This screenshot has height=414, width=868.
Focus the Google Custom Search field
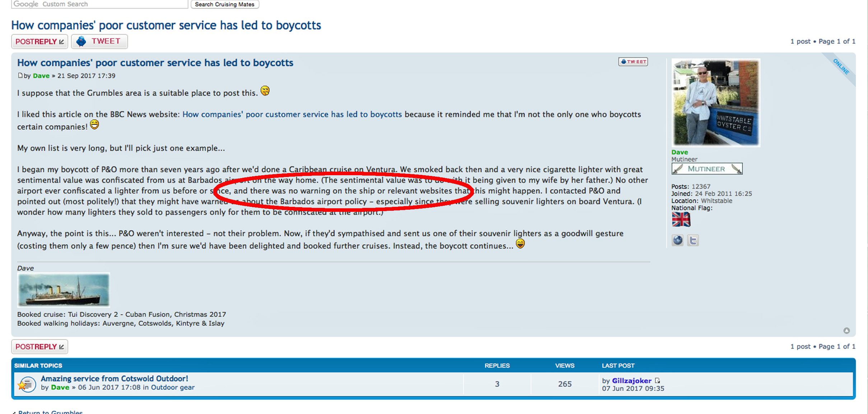(x=100, y=4)
